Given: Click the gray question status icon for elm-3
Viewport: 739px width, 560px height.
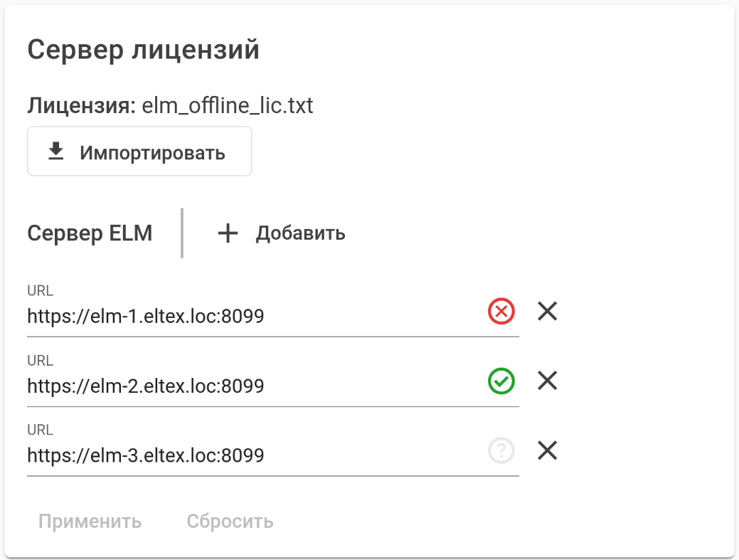Looking at the screenshot, I should pos(501,450).
